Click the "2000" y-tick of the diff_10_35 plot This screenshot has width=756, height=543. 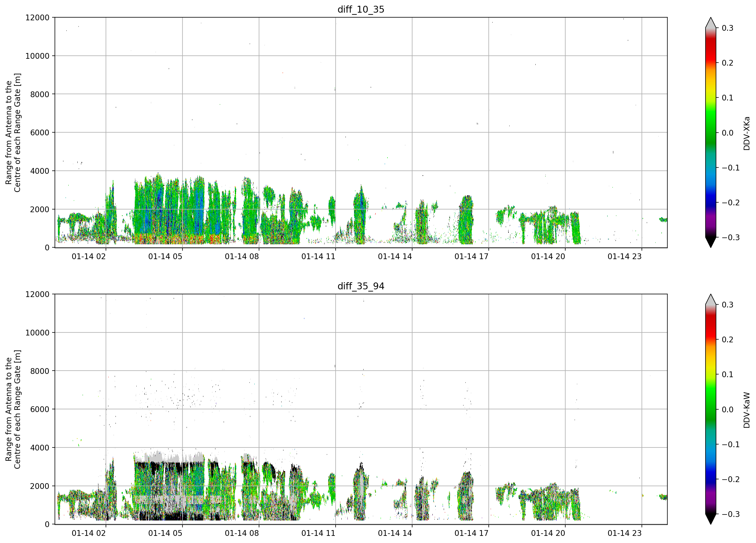(40, 209)
